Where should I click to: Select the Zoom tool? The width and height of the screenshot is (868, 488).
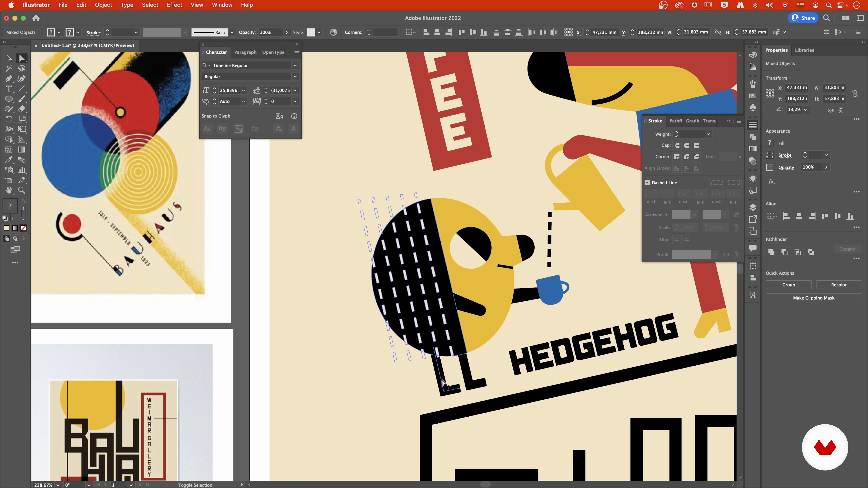coord(21,190)
